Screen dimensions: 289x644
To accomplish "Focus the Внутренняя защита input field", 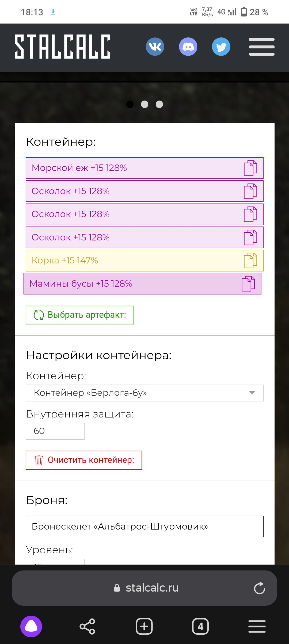I will tap(55, 431).
